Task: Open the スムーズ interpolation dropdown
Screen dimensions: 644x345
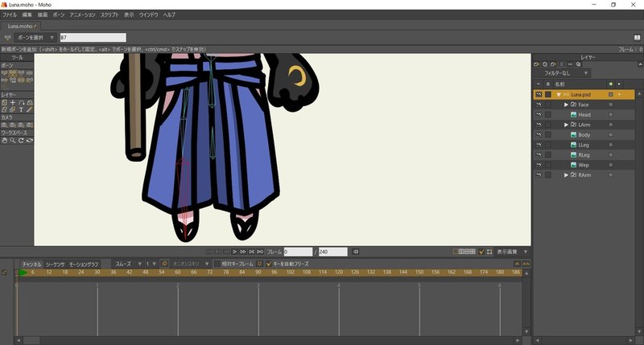Action: [x=128, y=264]
